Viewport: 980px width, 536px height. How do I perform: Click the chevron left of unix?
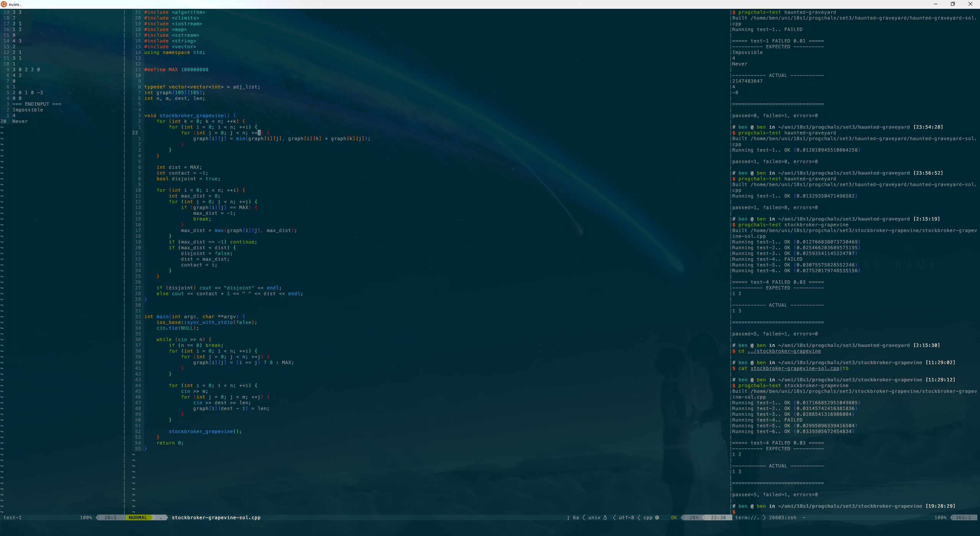click(584, 518)
